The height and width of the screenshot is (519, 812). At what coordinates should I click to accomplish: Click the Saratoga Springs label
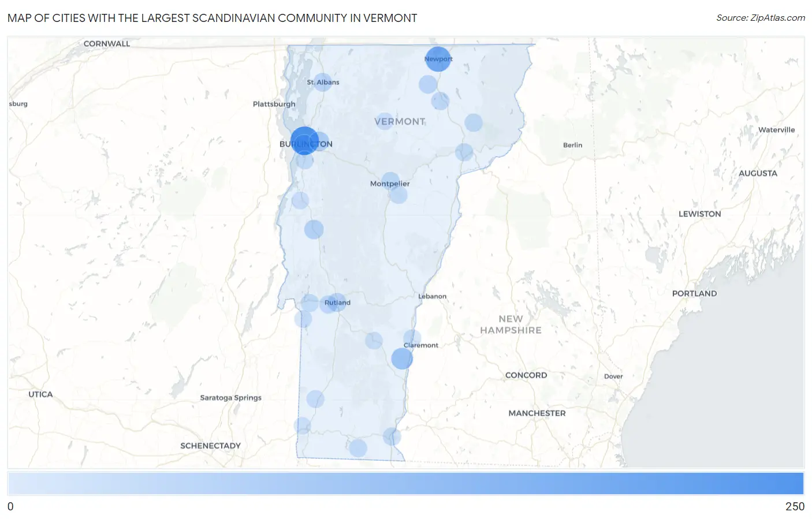(x=230, y=398)
